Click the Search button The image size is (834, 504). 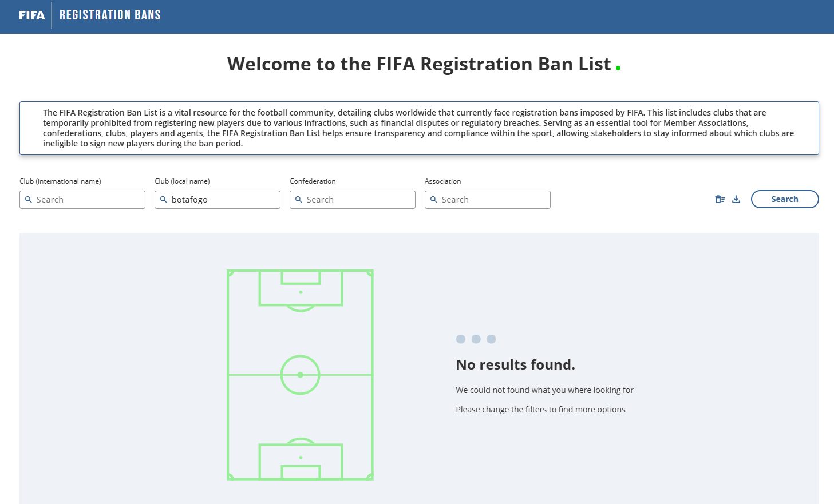(x=785, y=199)
